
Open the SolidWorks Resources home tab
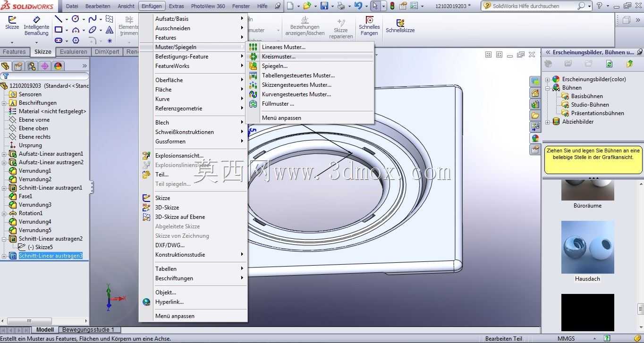click(535, 93)
